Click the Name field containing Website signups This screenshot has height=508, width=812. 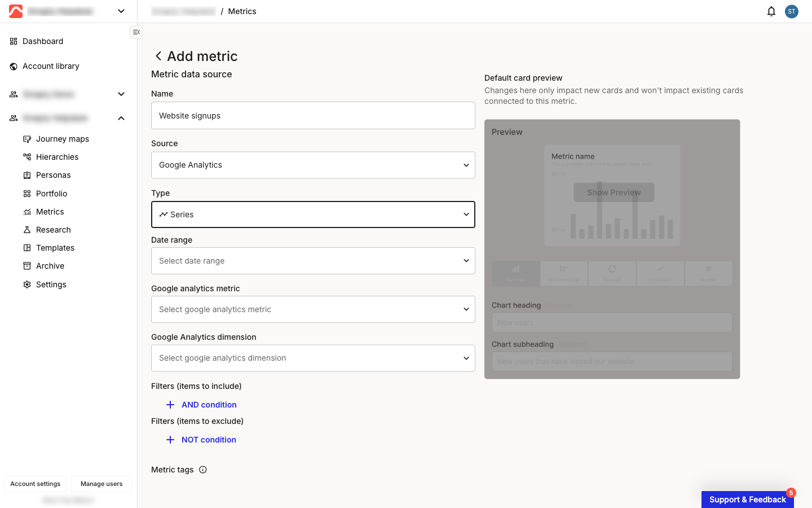313,116
